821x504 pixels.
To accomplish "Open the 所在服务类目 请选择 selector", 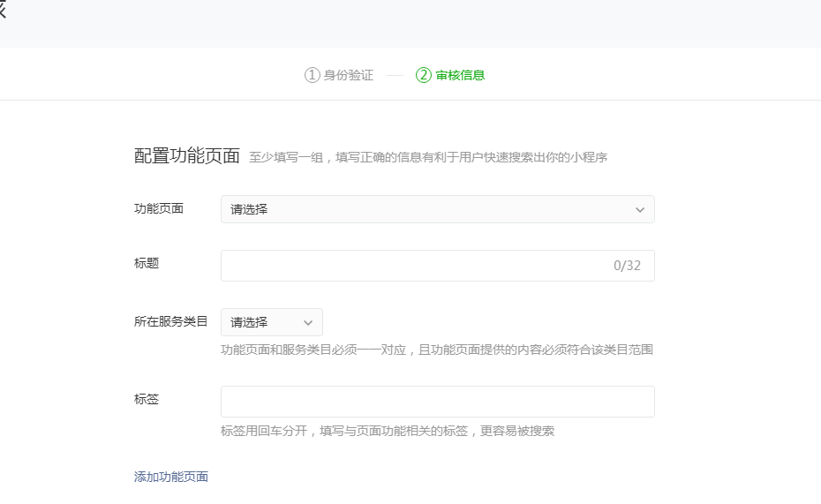I will pyautogui.click(x=265, y=323).
